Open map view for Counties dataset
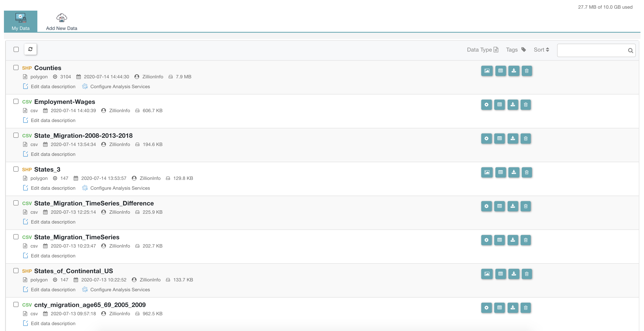This screenshot has width=644, height=331. (487, 71)
